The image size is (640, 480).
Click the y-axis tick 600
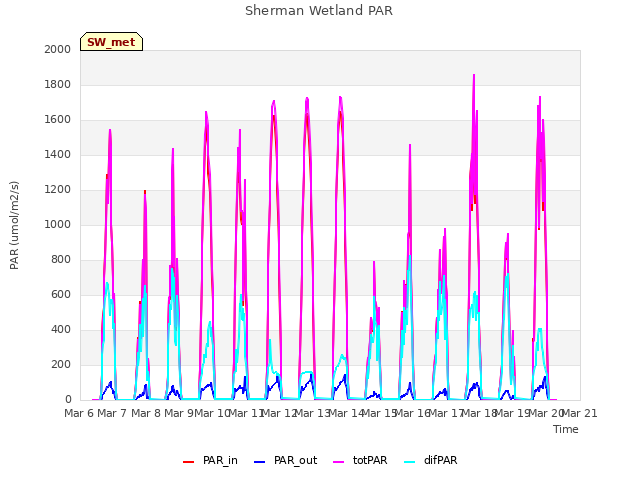pyautogui.click(x=61, y=295)
